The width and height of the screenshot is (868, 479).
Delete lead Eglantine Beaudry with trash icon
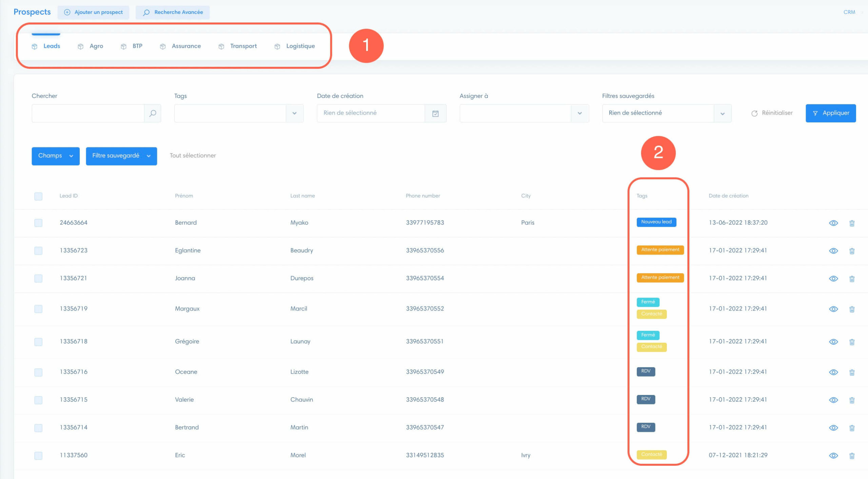(852, 251)
